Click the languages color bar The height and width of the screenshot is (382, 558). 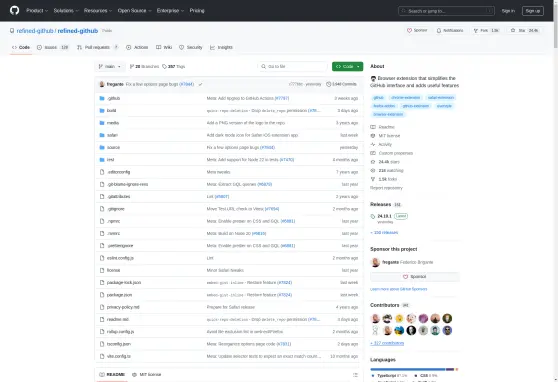click(x=414, y=370)
